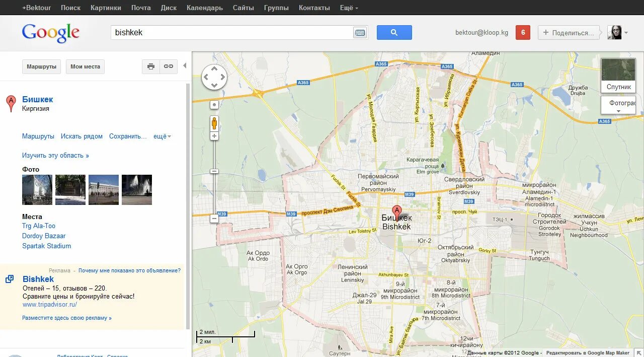Open the Trg Ala-Too place link

point(39,226)
